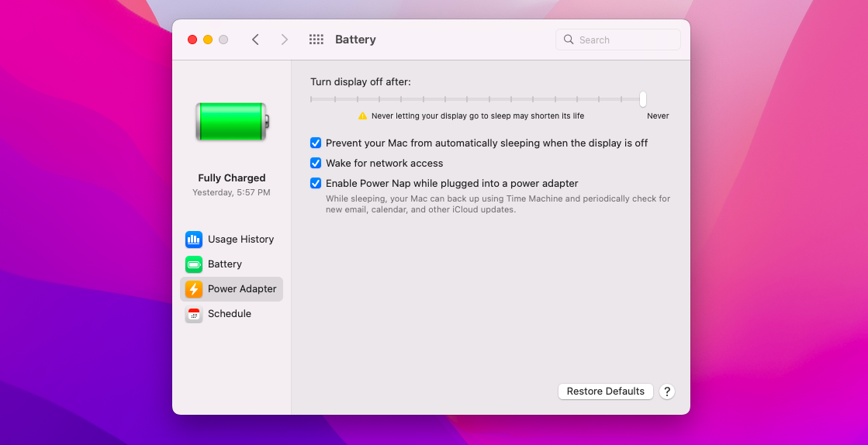This screenshot has width=868, height=445.
Task: Go forward with the right chevron
Action: [285, 40]
